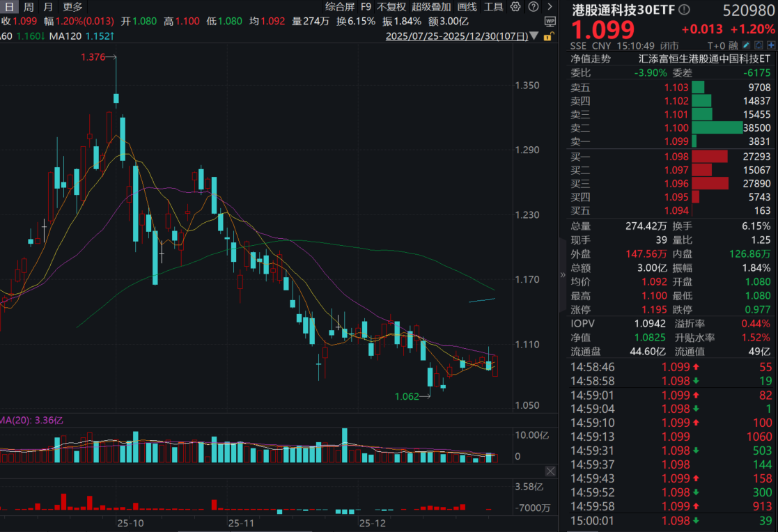Click the blue plus icon to add stock
The image size is (778, 532).
pos(770,45)
